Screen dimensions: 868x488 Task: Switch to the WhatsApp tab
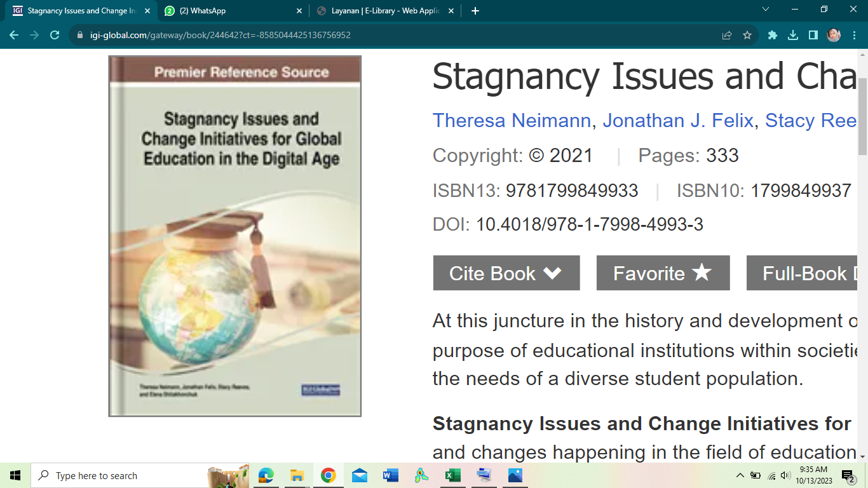point(233,11)
